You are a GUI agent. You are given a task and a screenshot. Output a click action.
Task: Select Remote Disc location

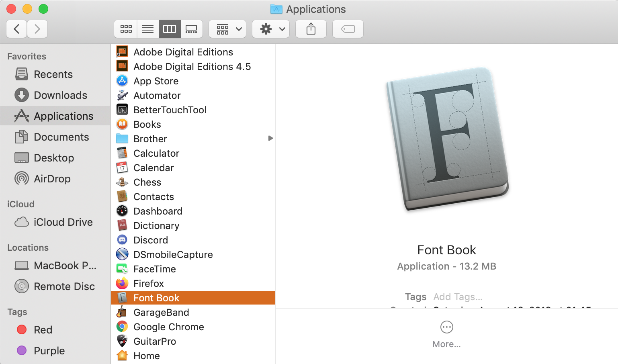pos(55,286)
